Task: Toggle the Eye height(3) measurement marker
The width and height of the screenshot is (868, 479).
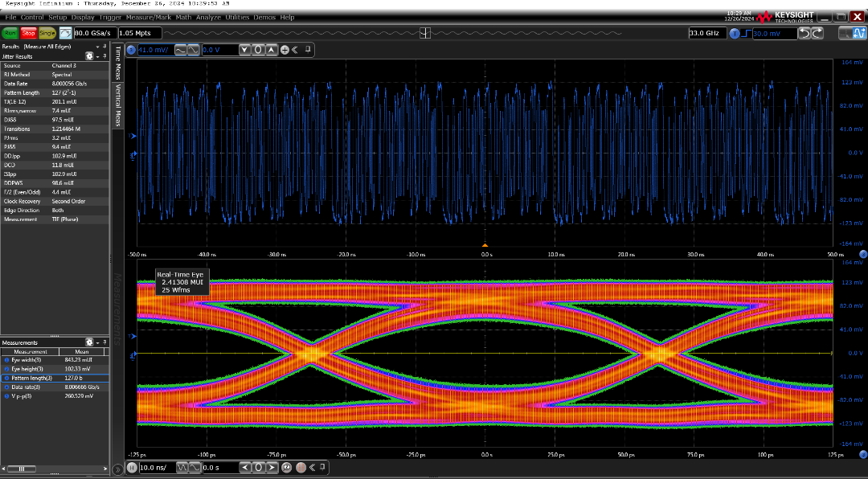Action: tap(6, 369)
